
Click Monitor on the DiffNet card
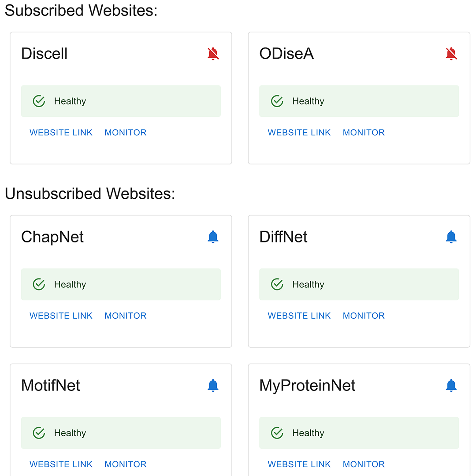coord(364,316)
